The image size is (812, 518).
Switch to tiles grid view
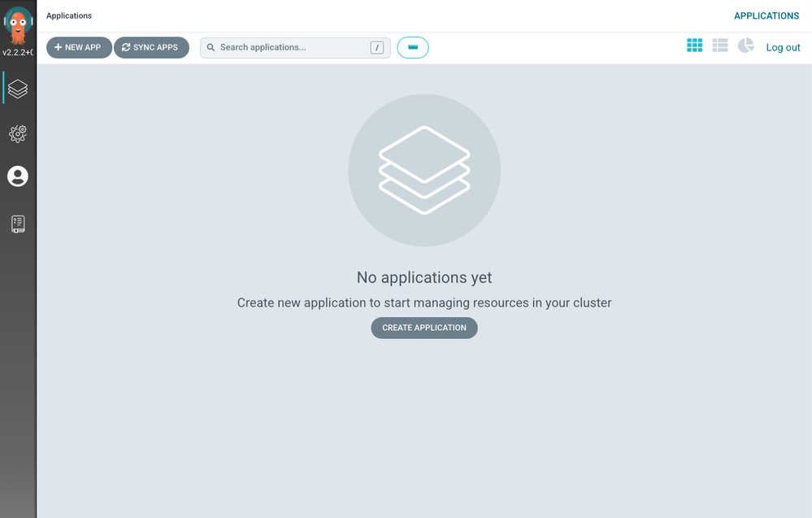pos(694,46)
